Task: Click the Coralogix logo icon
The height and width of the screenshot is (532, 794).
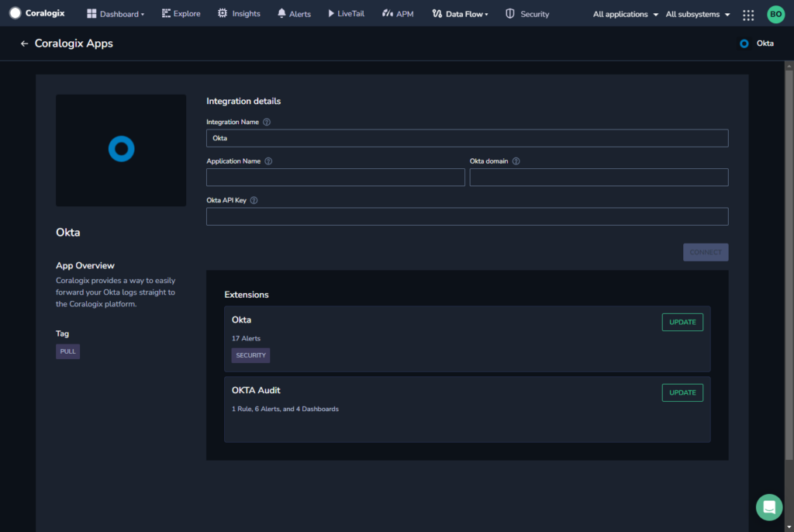Action: [16, 13]
